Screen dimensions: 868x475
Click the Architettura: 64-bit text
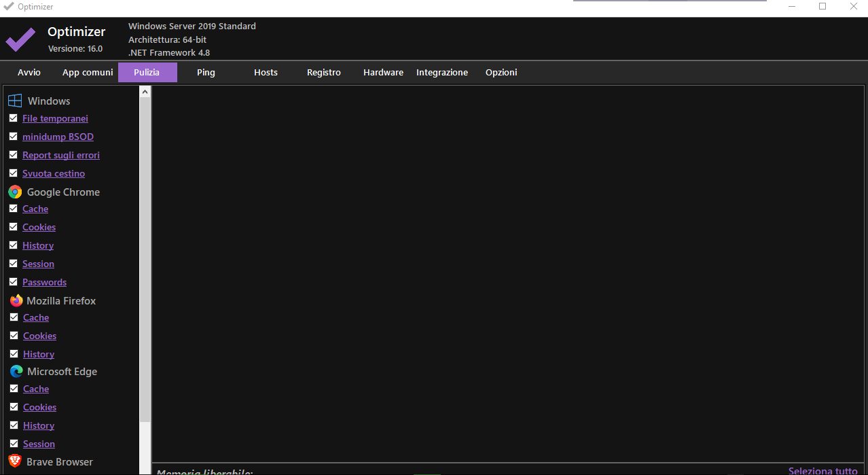coord(167,40)
